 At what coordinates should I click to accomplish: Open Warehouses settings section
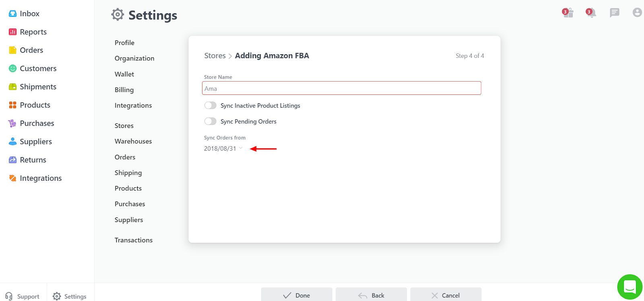pos(133,141)
